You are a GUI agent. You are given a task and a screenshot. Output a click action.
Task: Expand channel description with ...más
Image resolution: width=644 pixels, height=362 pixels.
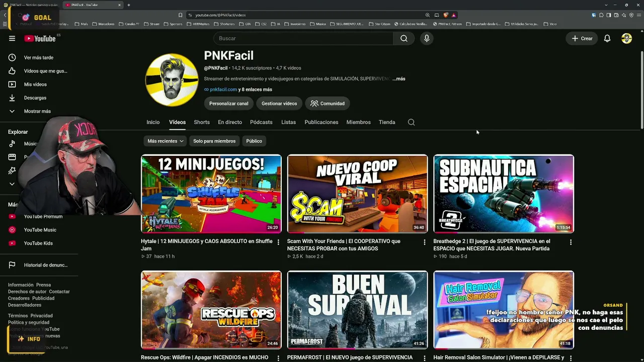(398, 79)
